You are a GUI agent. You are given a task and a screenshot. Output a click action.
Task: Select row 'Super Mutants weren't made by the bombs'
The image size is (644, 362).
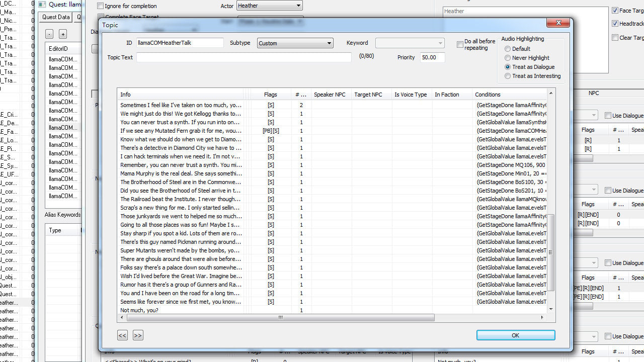(332, 250)
